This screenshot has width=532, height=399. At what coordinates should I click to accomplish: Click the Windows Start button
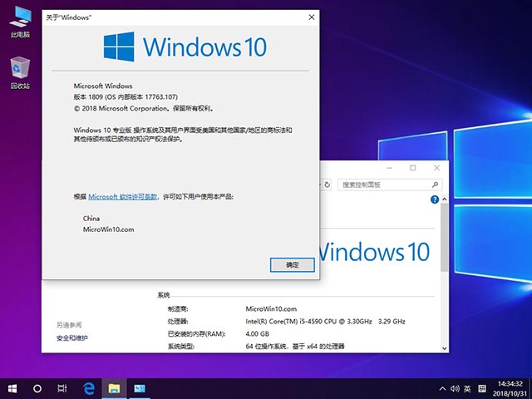[12, 388]
